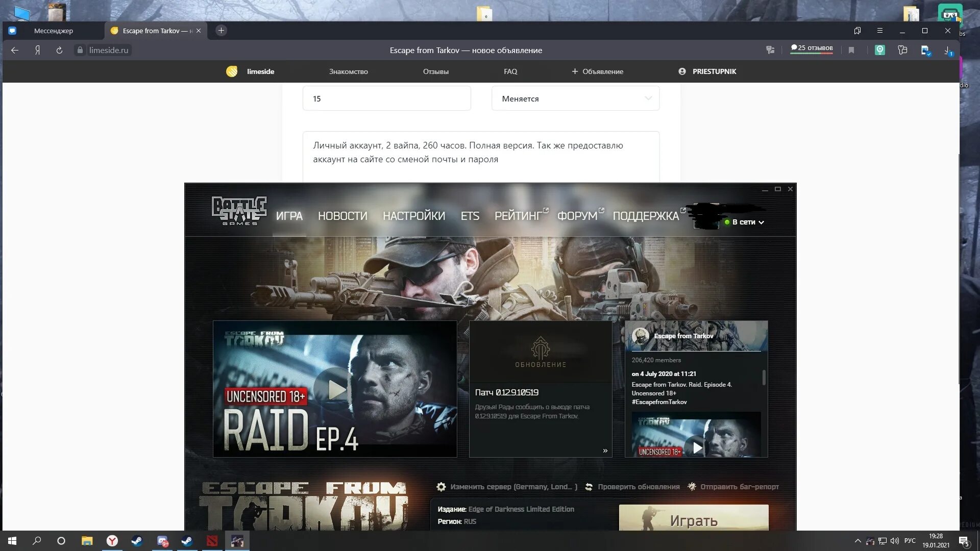Open the notification center icon

pyautogui.click(x=964, y=541)
